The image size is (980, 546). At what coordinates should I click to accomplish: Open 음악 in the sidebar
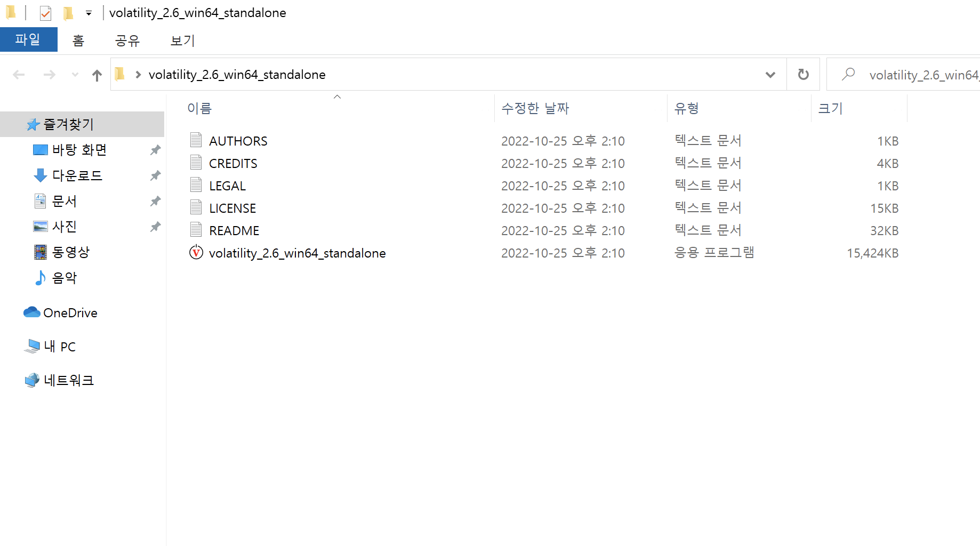65,278
